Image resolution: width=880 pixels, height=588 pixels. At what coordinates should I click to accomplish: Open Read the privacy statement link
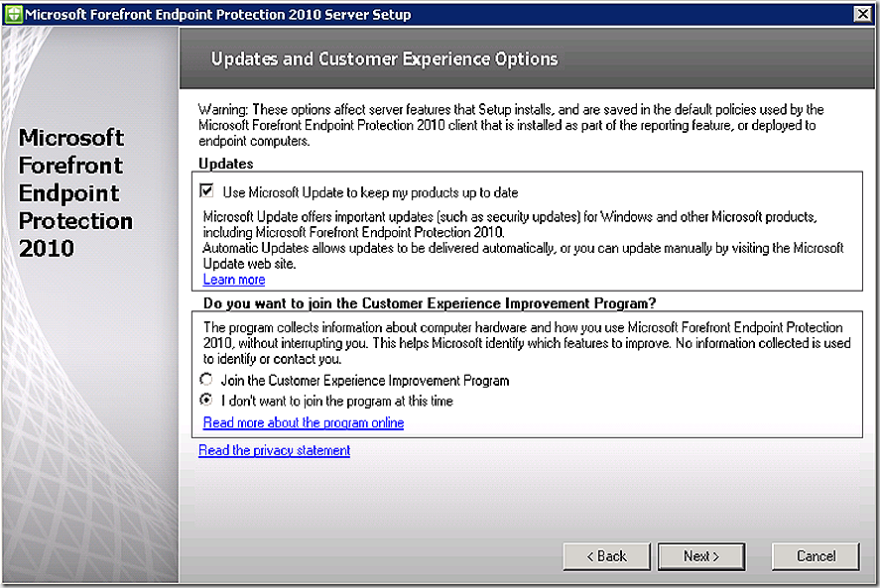coord(275,450)
